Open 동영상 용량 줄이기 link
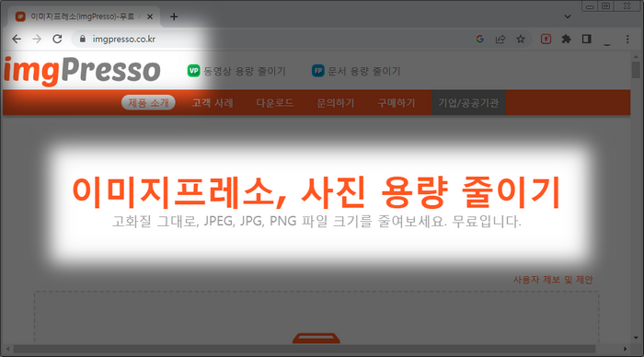The width and height of the screenshot is (644, 357). pyautogui.click(x=245, y=71)
